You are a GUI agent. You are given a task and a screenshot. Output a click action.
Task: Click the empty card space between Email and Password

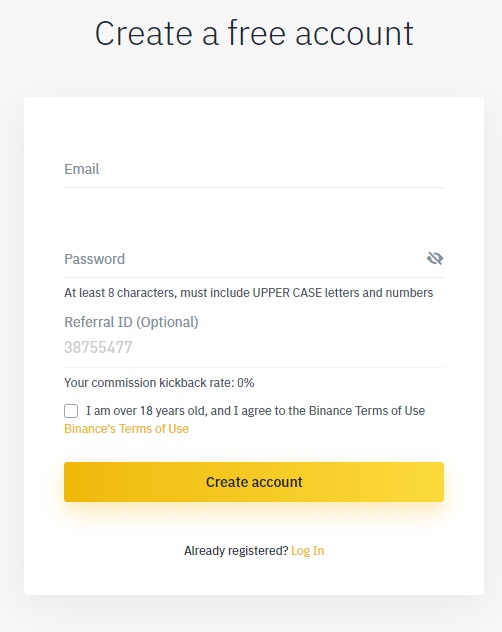254,216
